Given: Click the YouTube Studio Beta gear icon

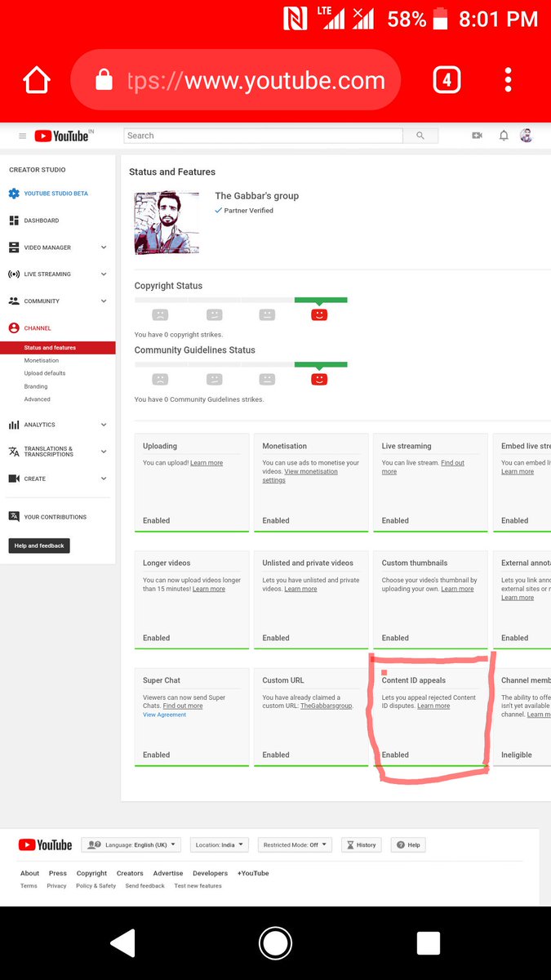Looking at the screenshot, I should coord(14,194).
